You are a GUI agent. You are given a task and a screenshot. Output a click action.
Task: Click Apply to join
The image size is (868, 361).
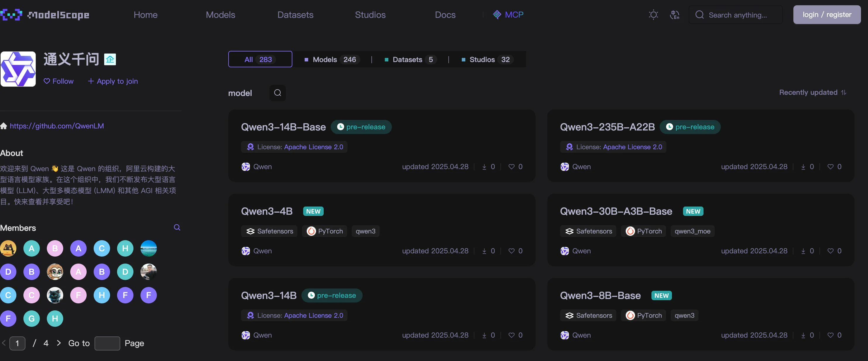(113, 81)
